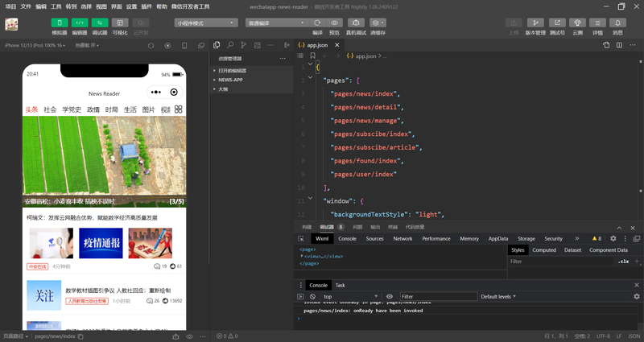Click the 疫情通报 news thumbnail
Screen dimensions: 644x342
pyautogui.click(x=101, y=243)
